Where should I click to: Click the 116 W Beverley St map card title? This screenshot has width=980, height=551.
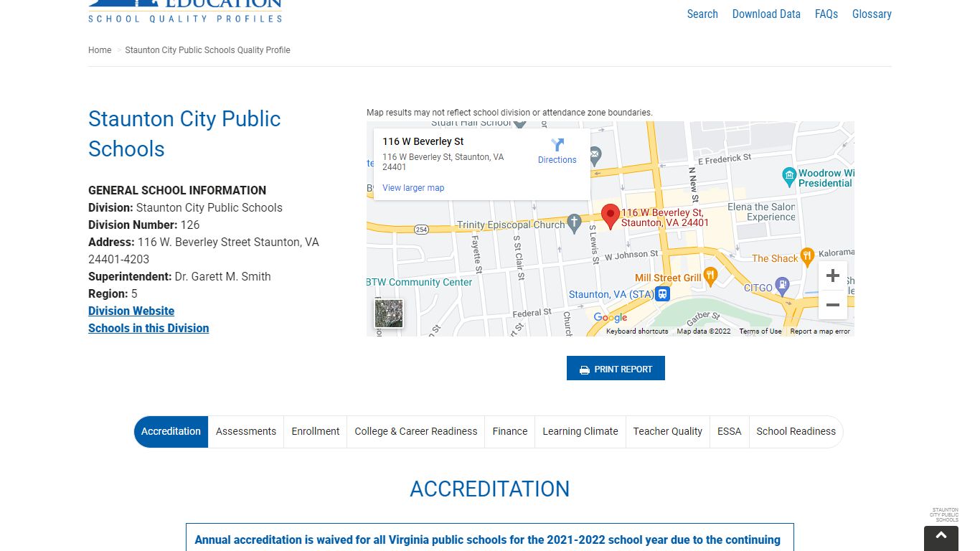[423, 141]
